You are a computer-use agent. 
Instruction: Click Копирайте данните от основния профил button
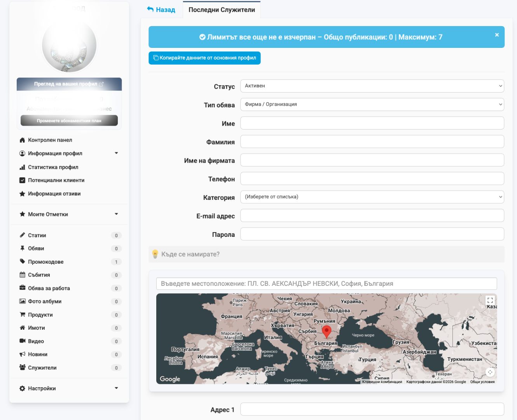(x=204, y=58)
